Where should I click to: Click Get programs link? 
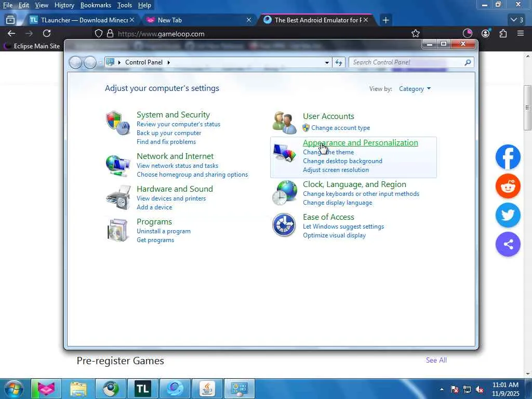pyautogui.click(x=155, y=240)
